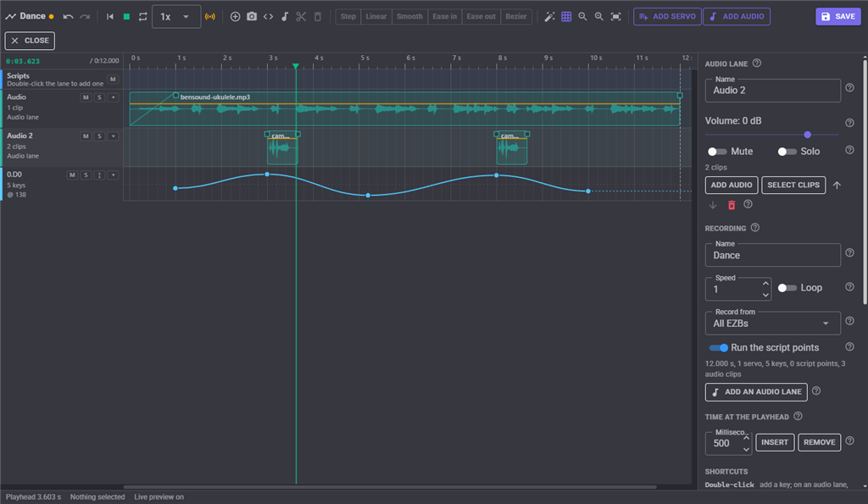Screen dimensions: 868x504
Task: Click the trash delete icon in toolbar
Action: coord(318,17)
